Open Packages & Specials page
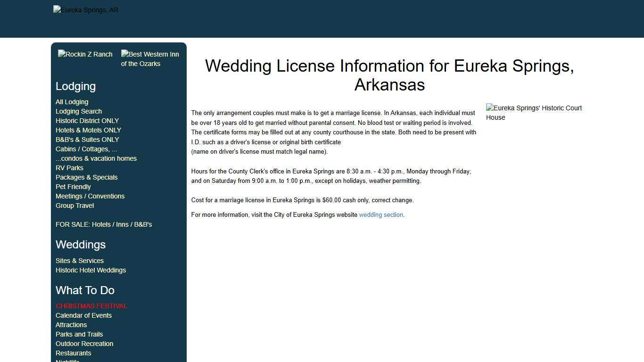 pos(86,177)
